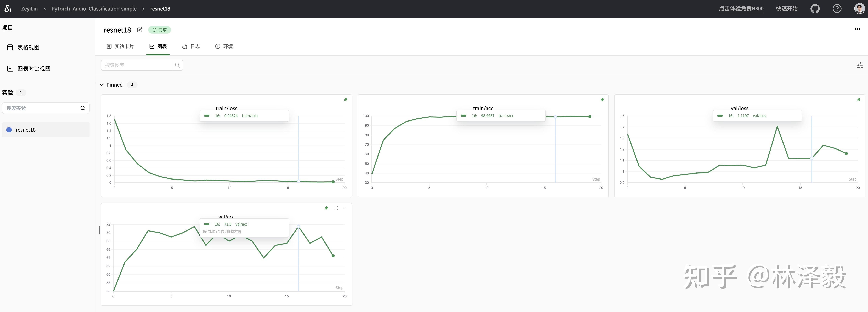Open chart settings sliders icon
Viewport: 868px width, 312px height.
859,65
